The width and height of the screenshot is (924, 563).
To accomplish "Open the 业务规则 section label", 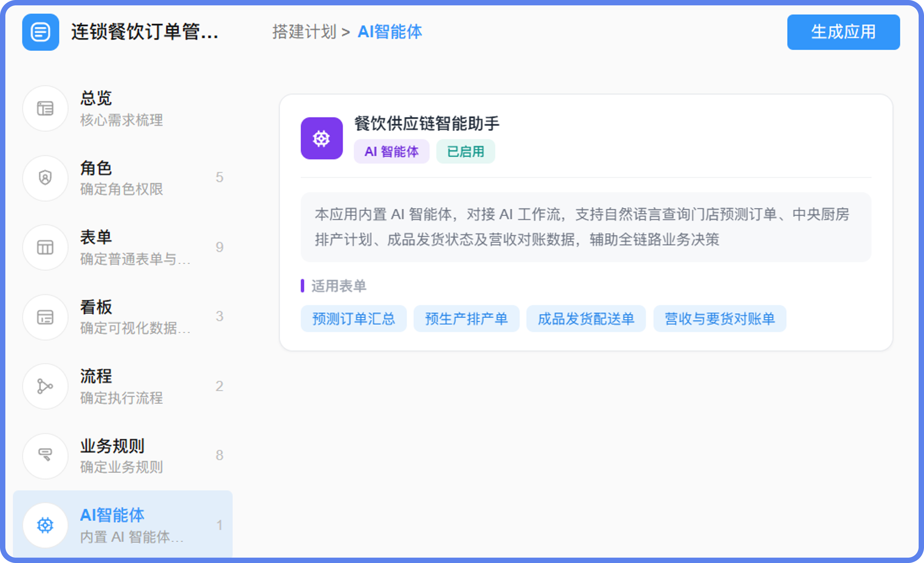I will 112,446.
